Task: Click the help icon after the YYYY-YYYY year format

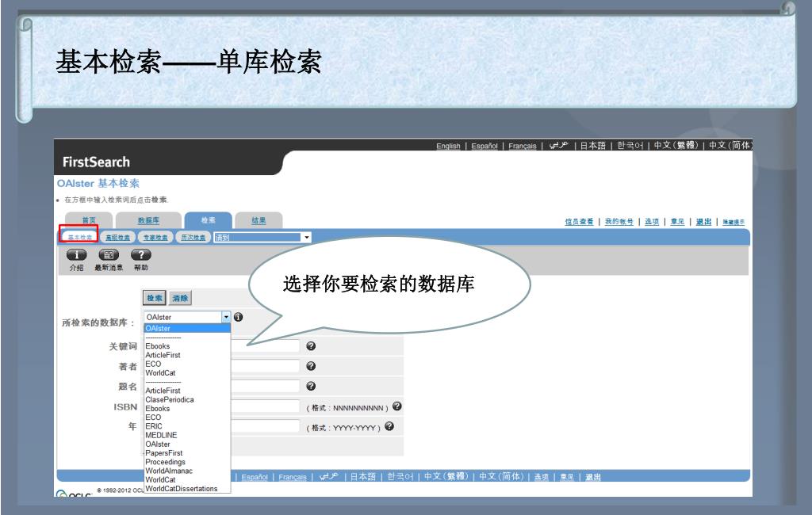Action: click(389, 426)
